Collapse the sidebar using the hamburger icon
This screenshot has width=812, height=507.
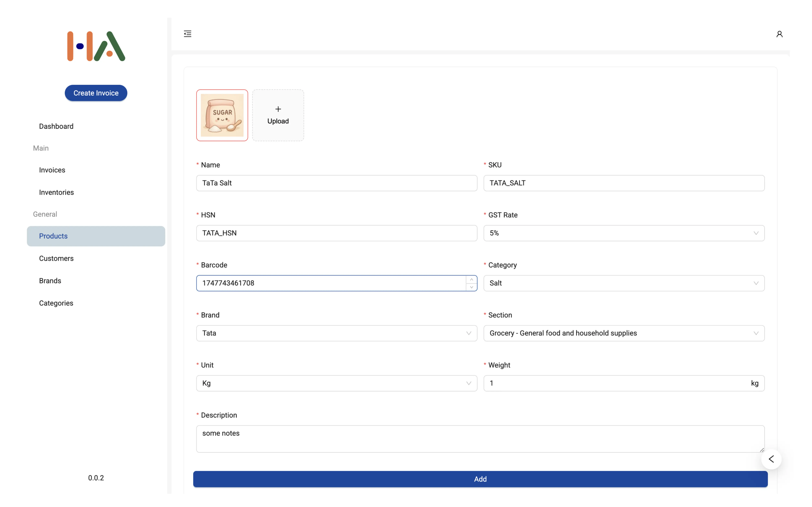click(x=187, y=34)
